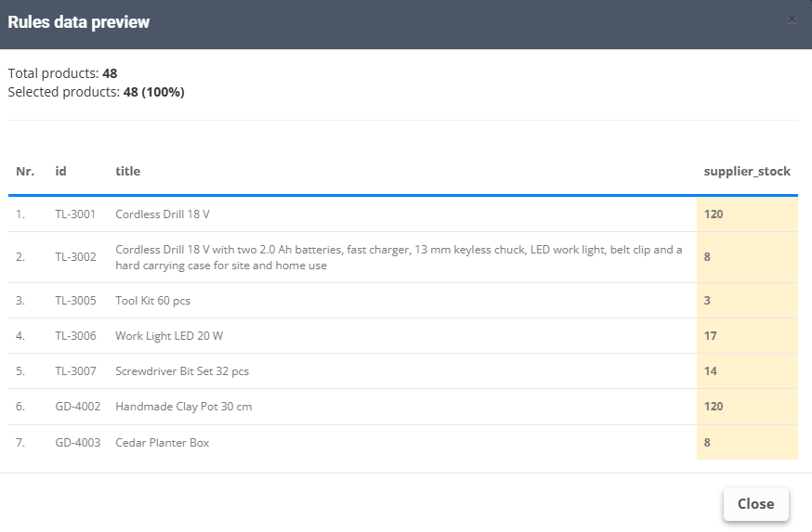Close dialog using the X icon
The image size is (812, 532).
pos(792,20)
